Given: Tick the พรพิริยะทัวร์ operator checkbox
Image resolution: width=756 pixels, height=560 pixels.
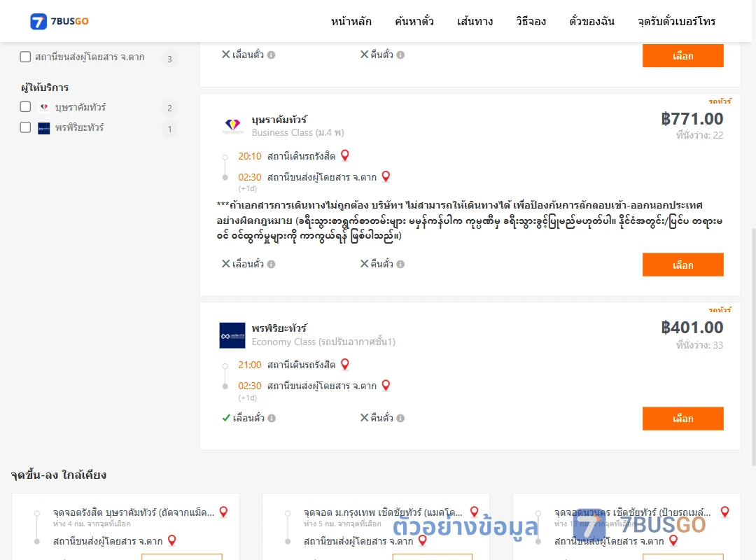Looking at the screenshot, I should pyautogui.click(x=26, y=127).
